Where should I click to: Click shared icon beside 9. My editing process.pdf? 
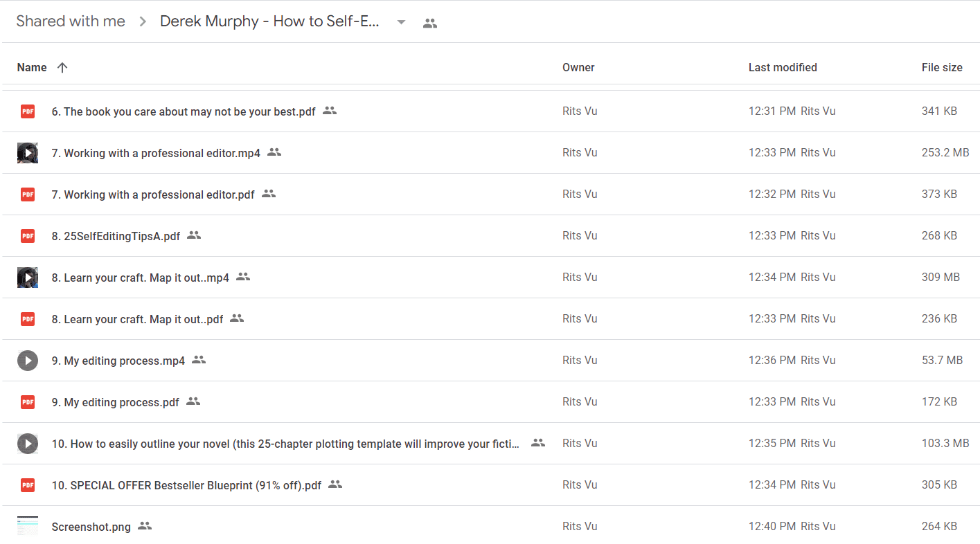coord(193,401)
